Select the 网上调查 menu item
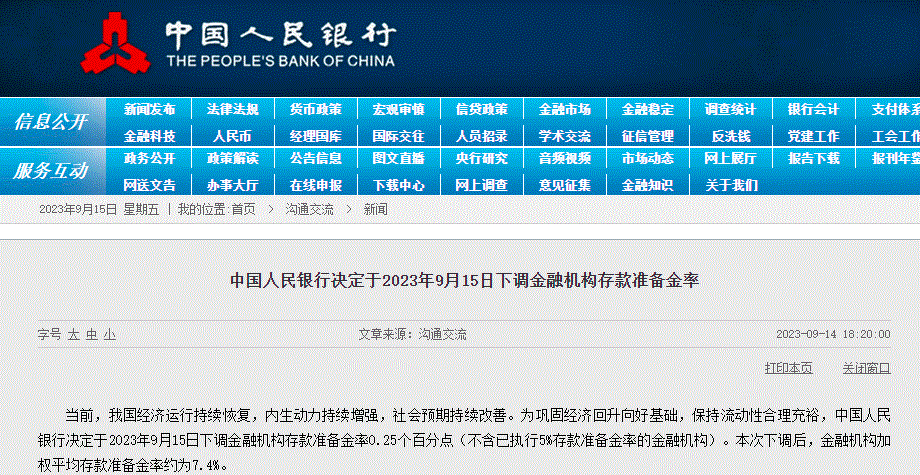 coord(482,185)
